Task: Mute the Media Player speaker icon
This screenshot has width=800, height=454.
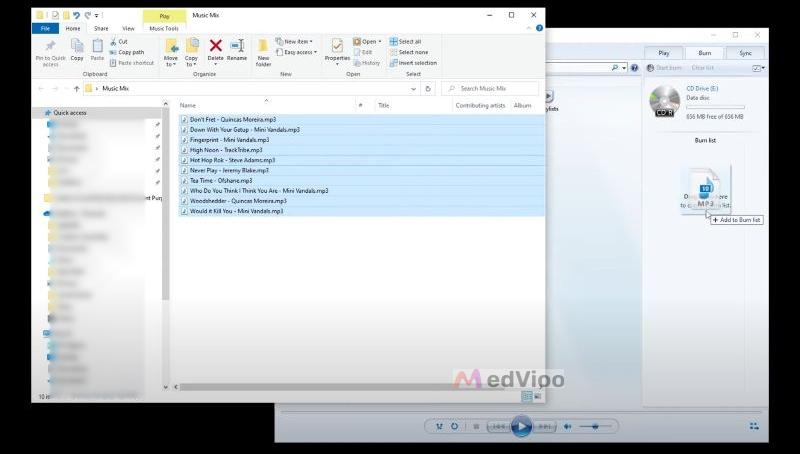Action: (x=567, y=426)
